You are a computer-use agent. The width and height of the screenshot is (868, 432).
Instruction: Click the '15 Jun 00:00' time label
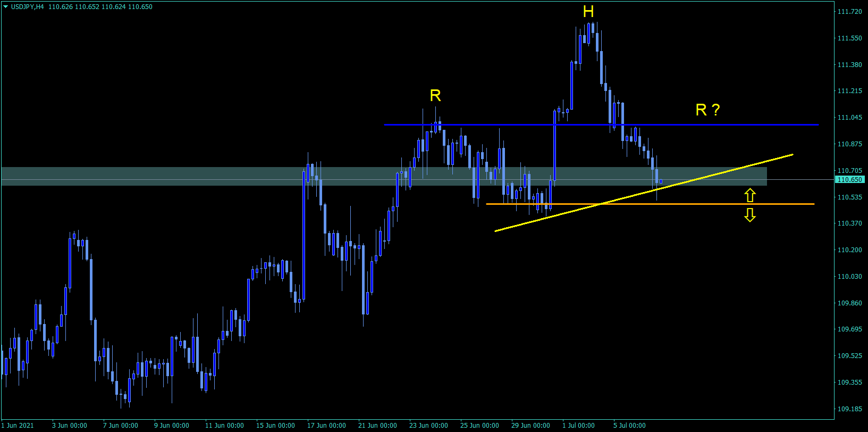[x=275, y=426]
